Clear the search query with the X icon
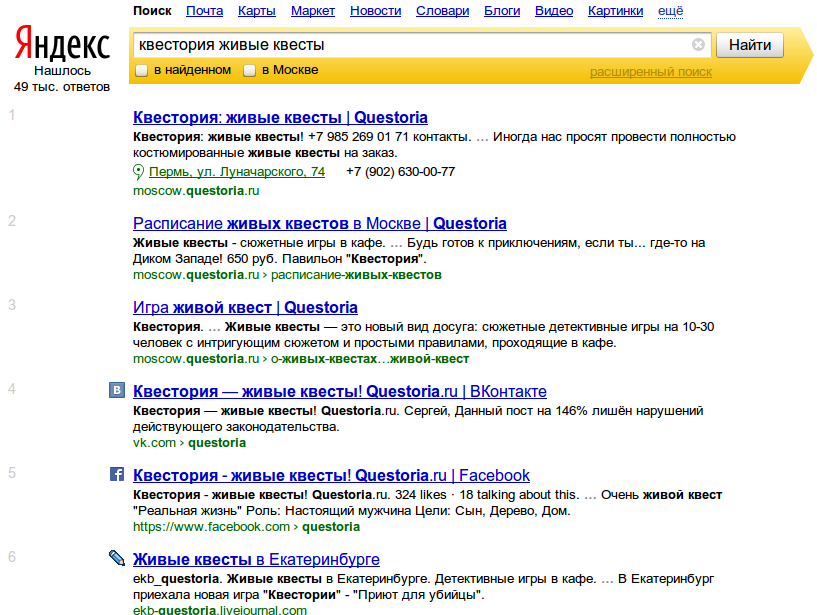Viewport: 817px width, 615px height. coord(698,45)
